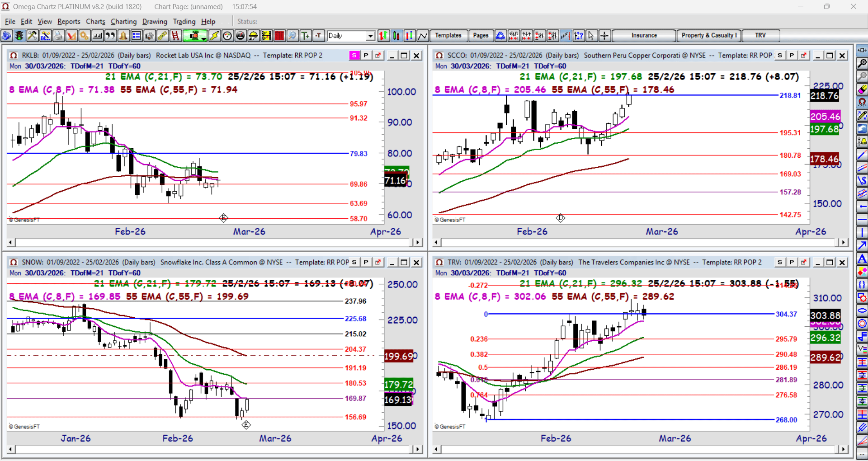The height and width of the screenshot is (461, 868).
Task: Click the camera snapshot icon
Action: [x=149, y=36]
